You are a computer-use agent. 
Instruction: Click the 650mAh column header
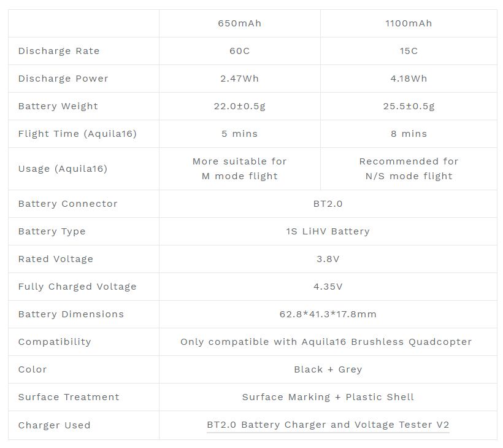239,23
